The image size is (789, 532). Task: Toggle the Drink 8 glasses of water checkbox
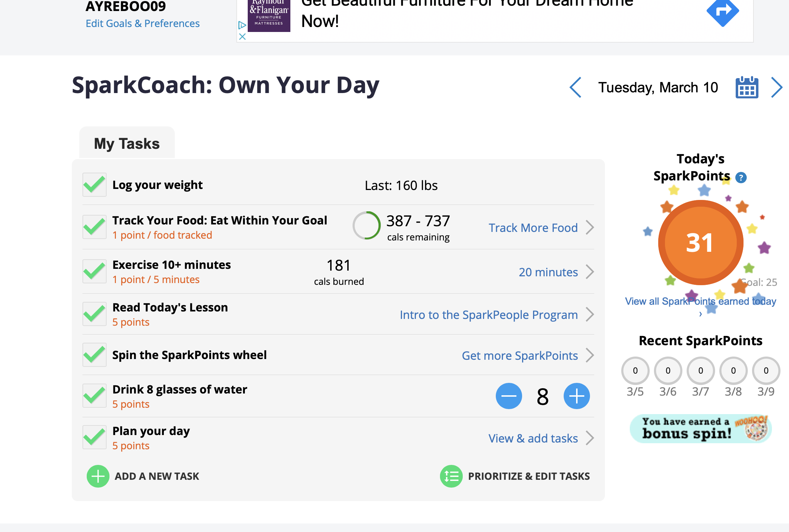click(95, 396)
